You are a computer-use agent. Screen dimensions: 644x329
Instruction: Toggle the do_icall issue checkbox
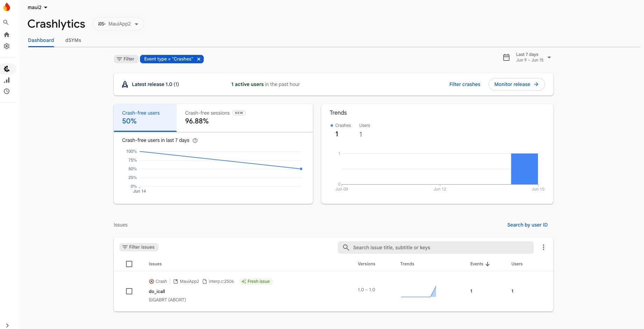coord(129,291)
